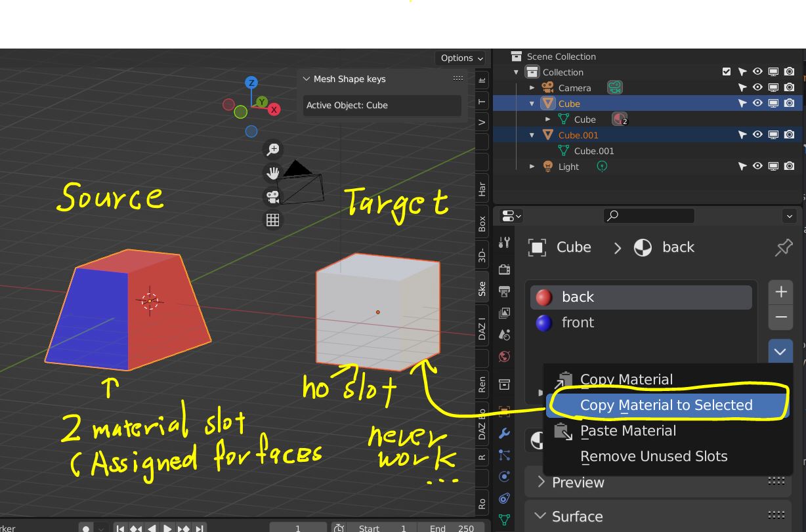Toggle the Light's render camera icon
This screenshot has height=532, width=806.
pyautogui.click(x=789, y=166)
